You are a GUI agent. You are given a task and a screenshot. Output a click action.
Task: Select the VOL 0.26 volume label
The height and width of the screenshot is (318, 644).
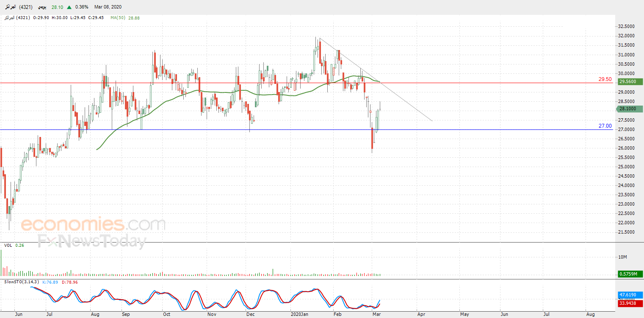coord(14,245)
